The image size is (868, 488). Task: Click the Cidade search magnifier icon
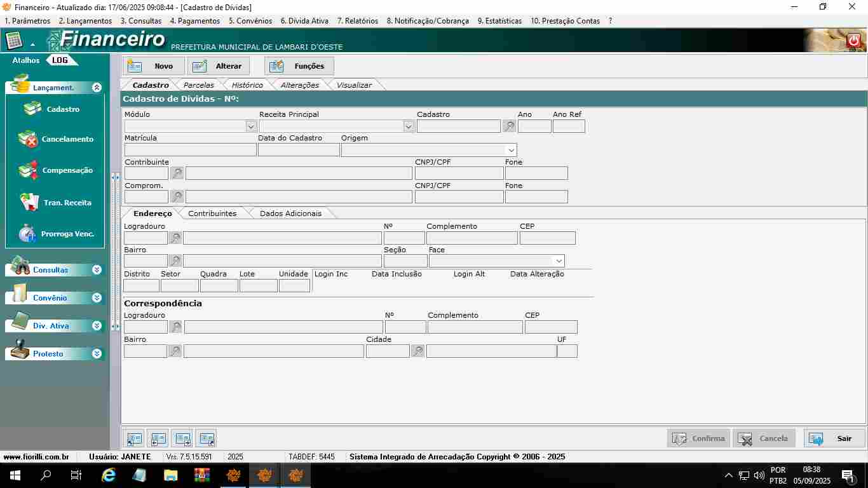tap(417, 351)
